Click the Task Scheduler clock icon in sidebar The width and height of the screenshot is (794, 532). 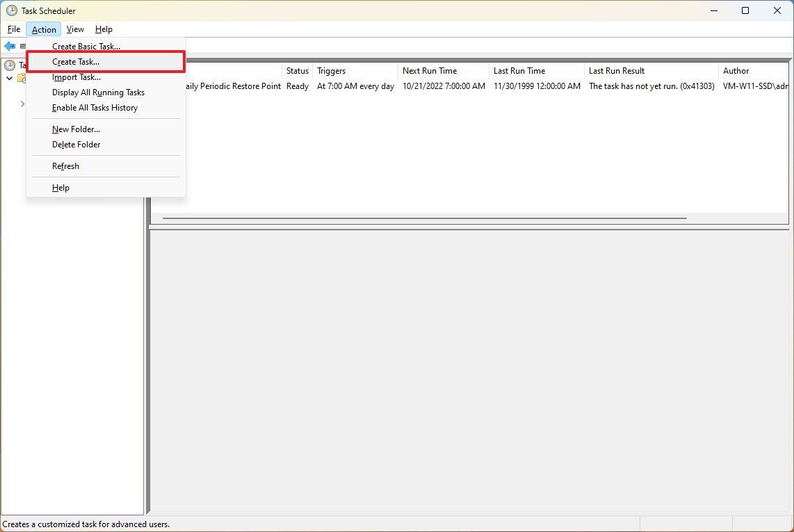(8, 64)
